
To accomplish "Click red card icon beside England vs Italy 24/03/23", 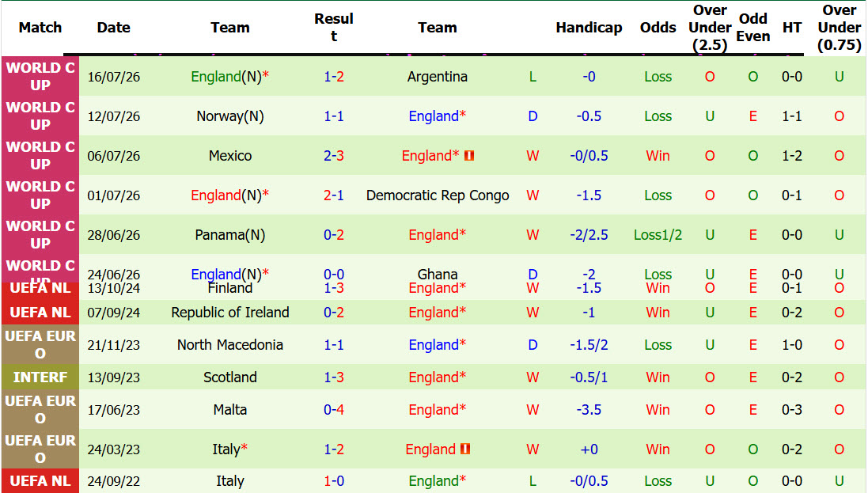I will [x=465, y=449].
